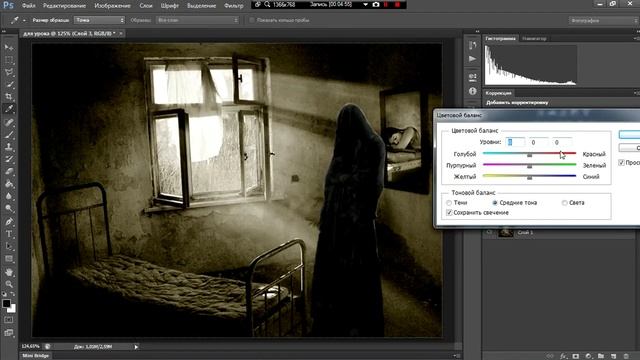Switch to the Навигатор tab
This screenshot has width=640, height=360.
click(x=534, y=38)
